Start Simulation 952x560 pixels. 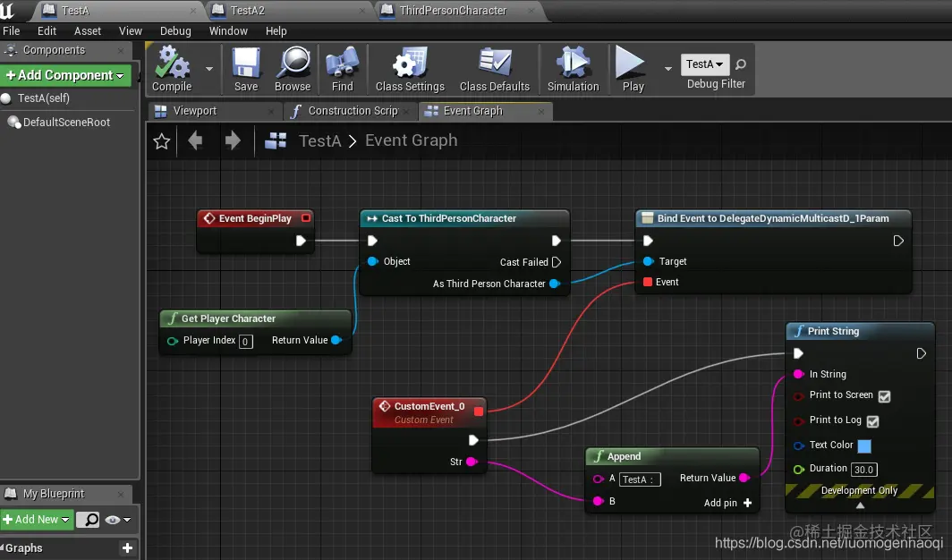[574, 69]
